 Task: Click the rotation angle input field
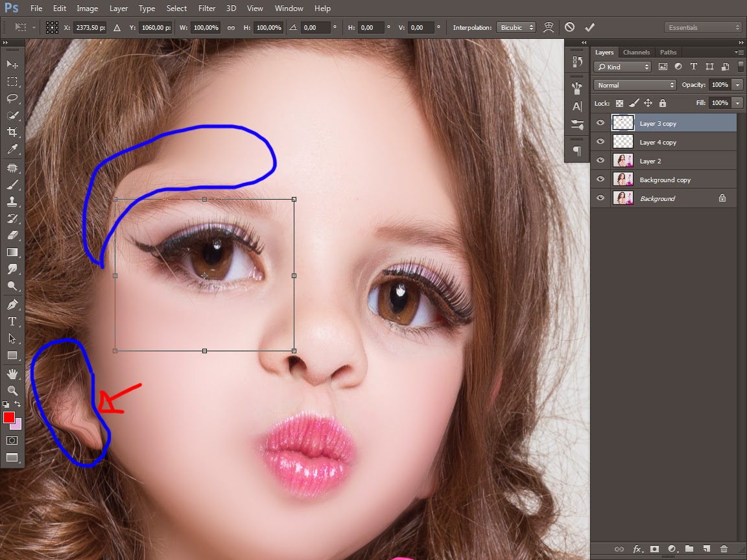coord(315,28)
